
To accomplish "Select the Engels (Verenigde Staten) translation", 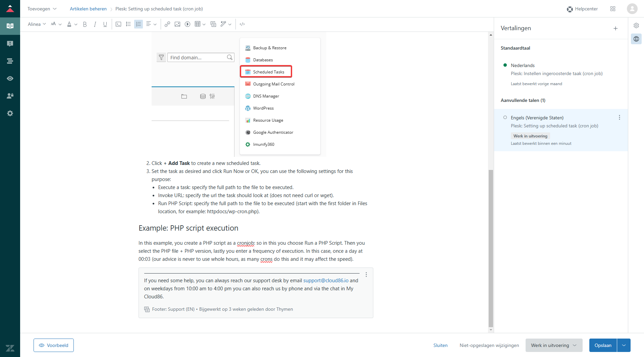I will (561, 130).
